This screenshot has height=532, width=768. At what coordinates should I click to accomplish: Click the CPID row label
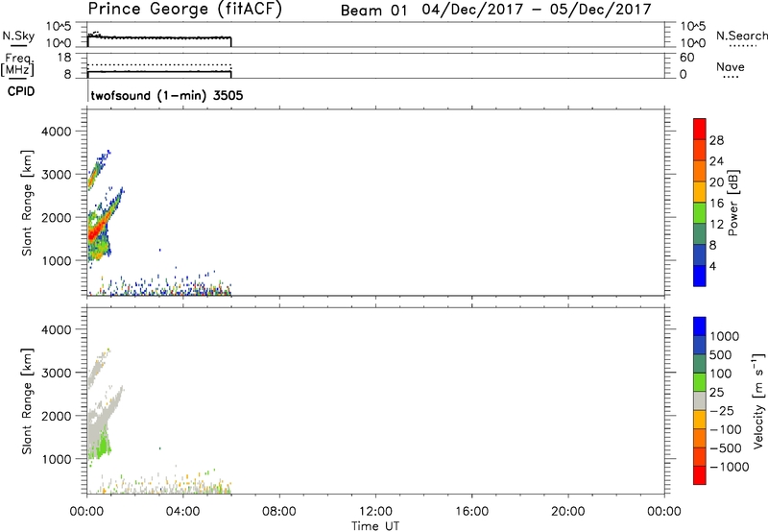[20, 91]
